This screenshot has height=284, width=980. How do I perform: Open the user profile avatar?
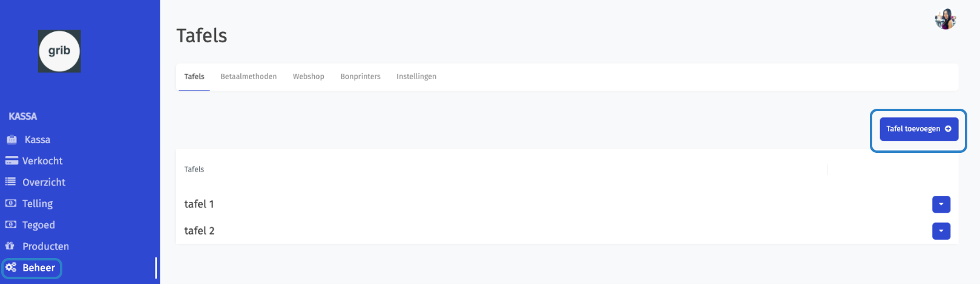945,19
